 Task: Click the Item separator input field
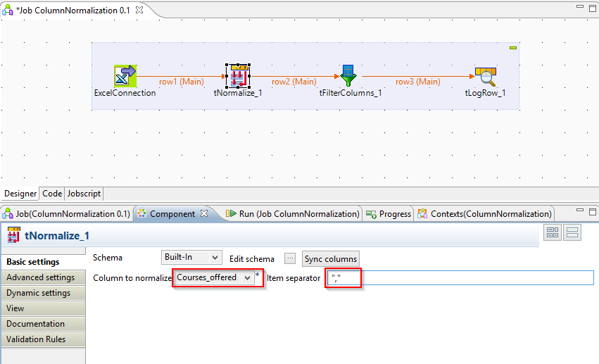(460, 277)
